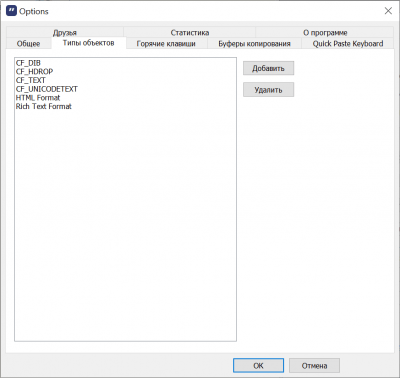Switch to the Статистика tab
400x378 pixels.
coord(190,32)
